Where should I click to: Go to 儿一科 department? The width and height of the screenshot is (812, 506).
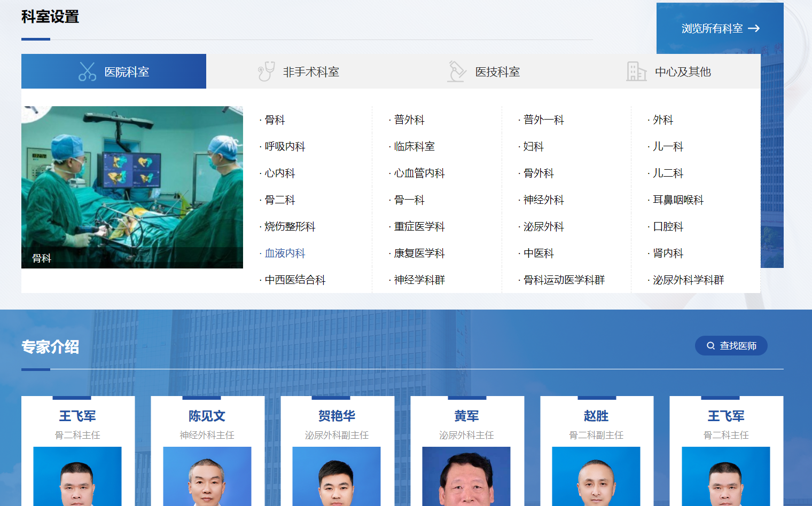coord(668,147)
